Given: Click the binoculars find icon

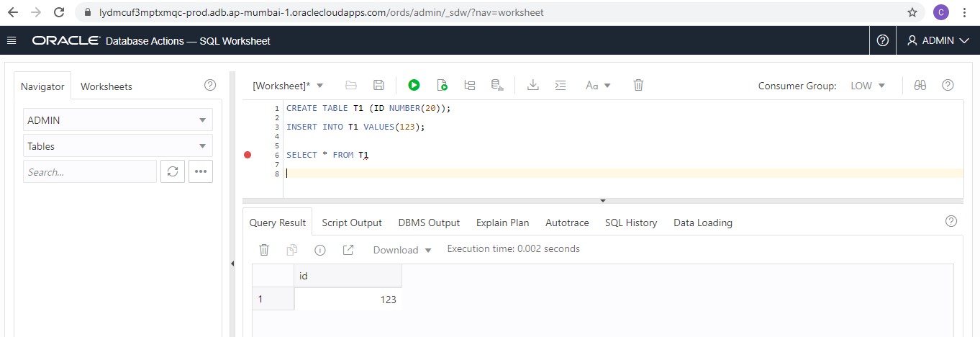Looking at the screenshot, I should pyautogui.click(x=920, y=85).
